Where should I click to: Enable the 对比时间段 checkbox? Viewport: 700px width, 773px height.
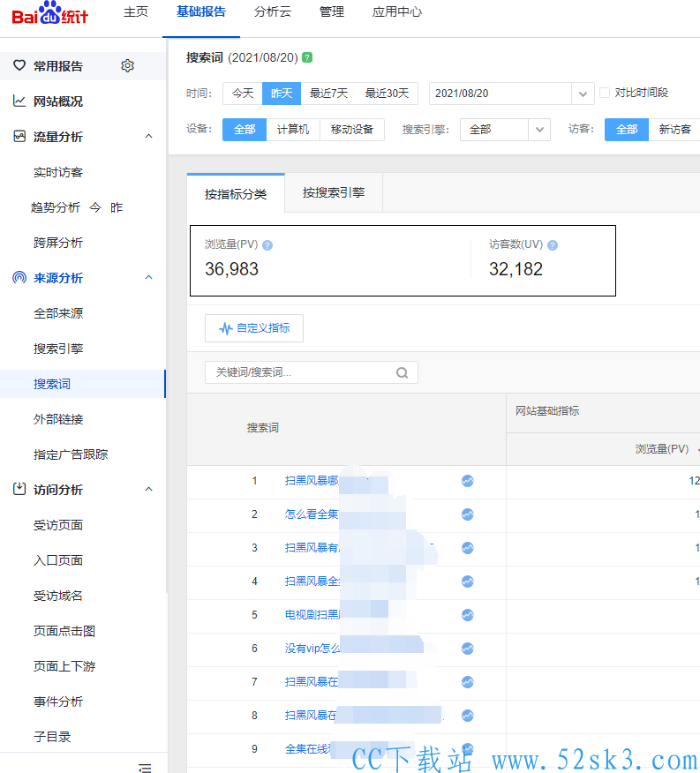point(605,93)
